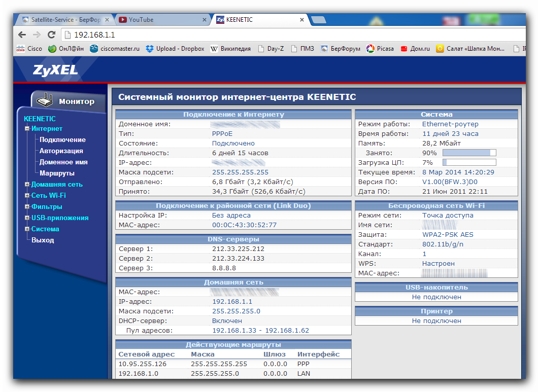Expand the Сеть Wi-Fi section
The image size is (539, 392).
[27, 196]
